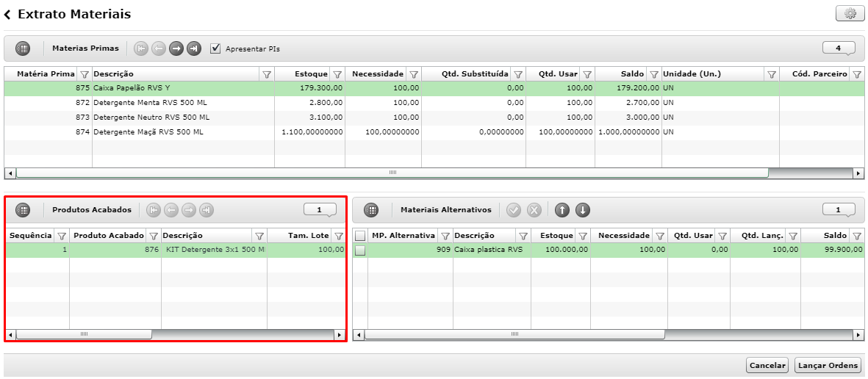Sort by Matéria Prima column header

[x=46, y=74]
